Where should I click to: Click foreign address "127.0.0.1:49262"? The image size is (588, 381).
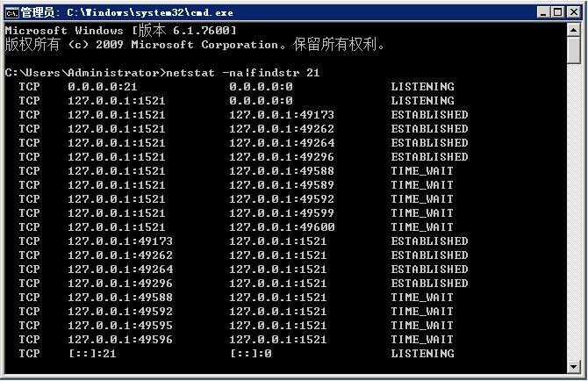pyautogui.click(x=282, y=129)
